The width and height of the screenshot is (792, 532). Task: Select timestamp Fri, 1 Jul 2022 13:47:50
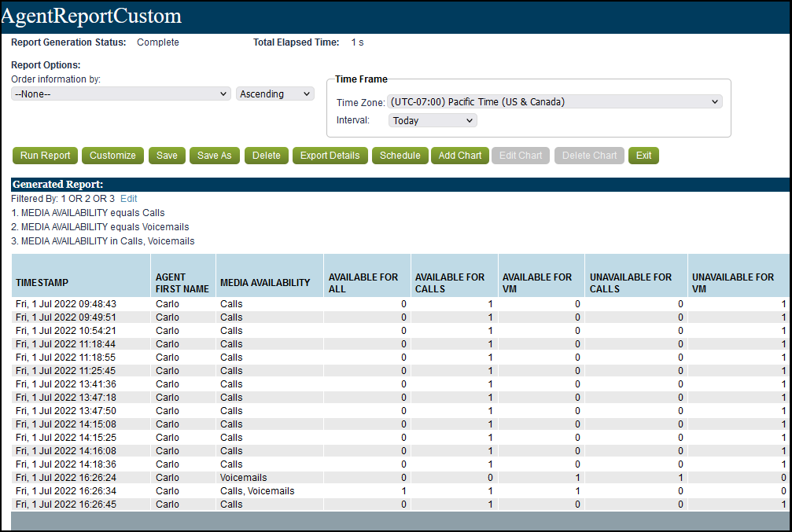tap(66, 411)
